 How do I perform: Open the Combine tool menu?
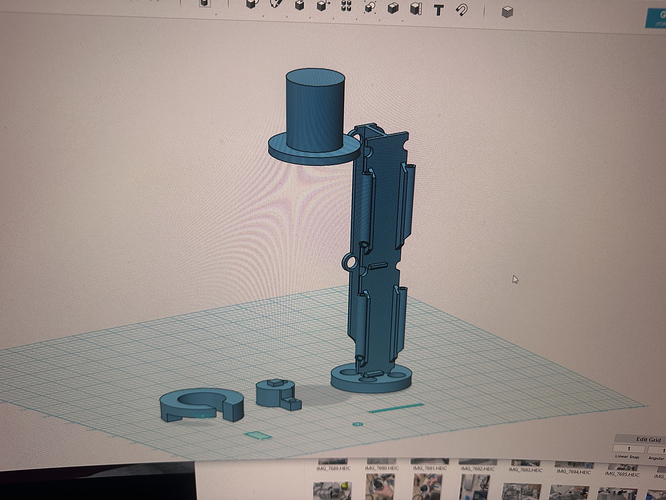[x=393, y=8]
